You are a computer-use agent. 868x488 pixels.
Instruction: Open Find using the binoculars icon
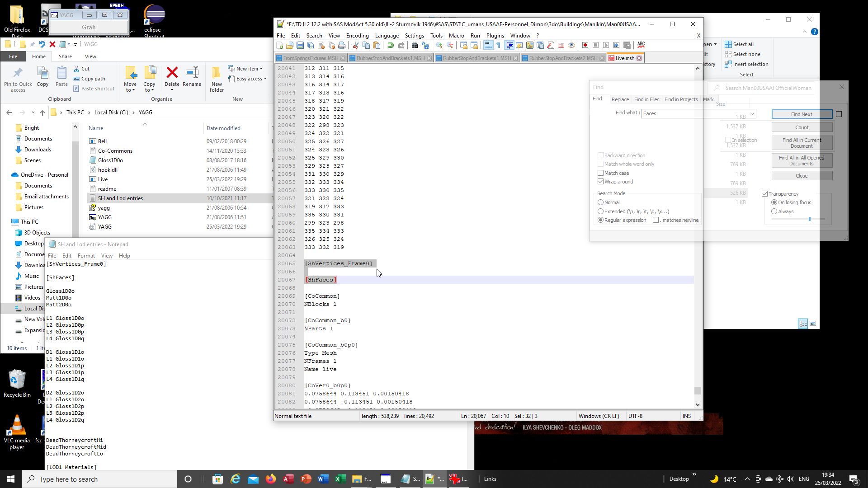pos(415,45)
